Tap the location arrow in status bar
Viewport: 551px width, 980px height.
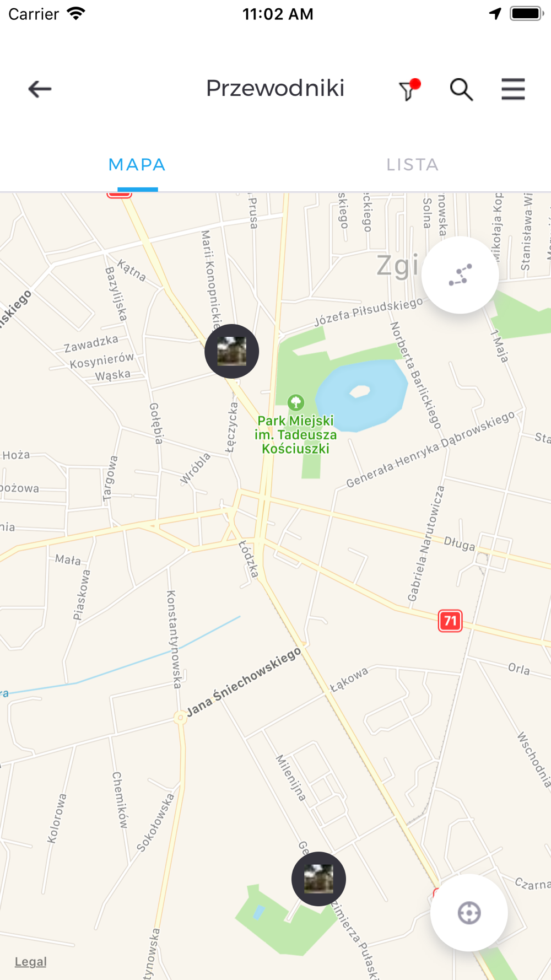(x=495, y=14)
